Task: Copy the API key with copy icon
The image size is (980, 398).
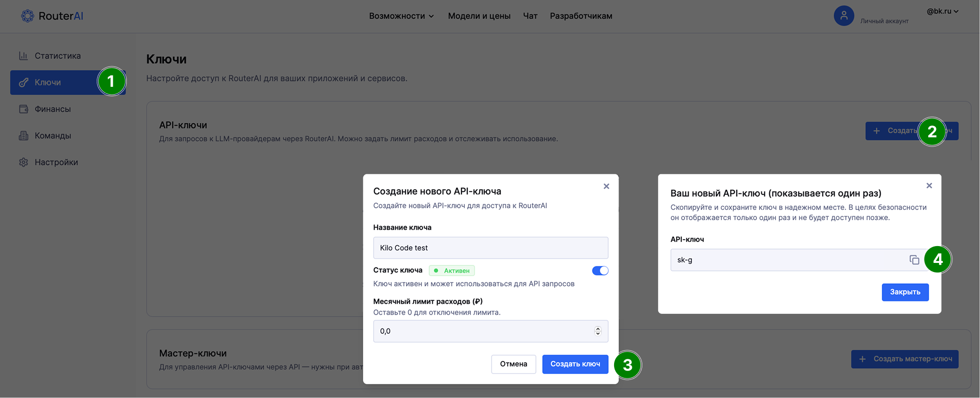Action: coord(914,260)
